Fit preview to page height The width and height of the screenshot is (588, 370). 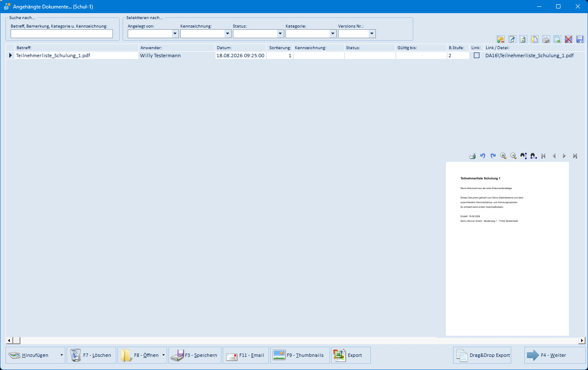click(524, 156)
